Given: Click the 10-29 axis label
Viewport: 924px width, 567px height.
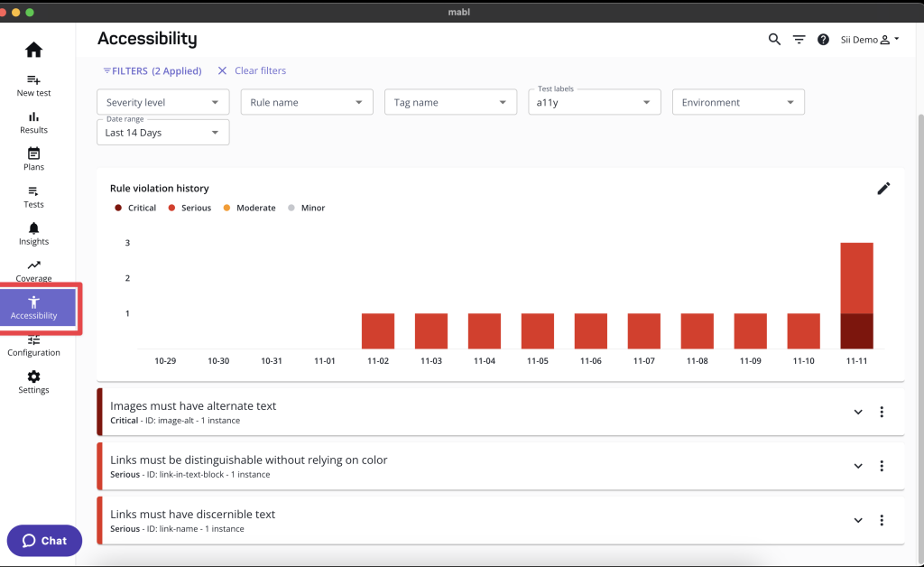Looking at the screenshot, I should [x=165, y=361].
